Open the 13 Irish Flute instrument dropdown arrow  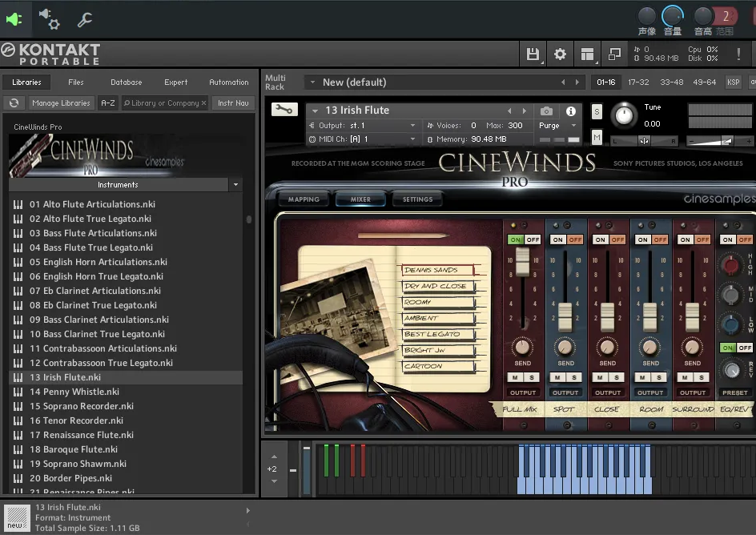[315, 111]
